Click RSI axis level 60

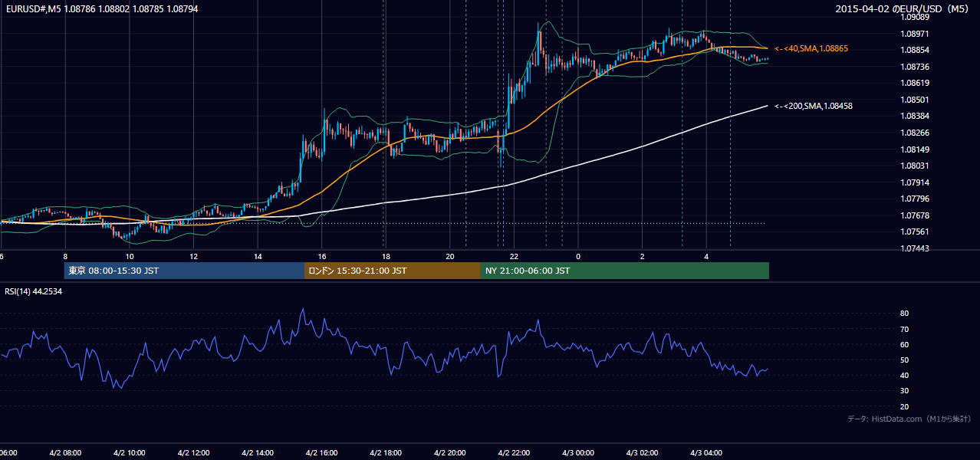[x=904, y=344]
